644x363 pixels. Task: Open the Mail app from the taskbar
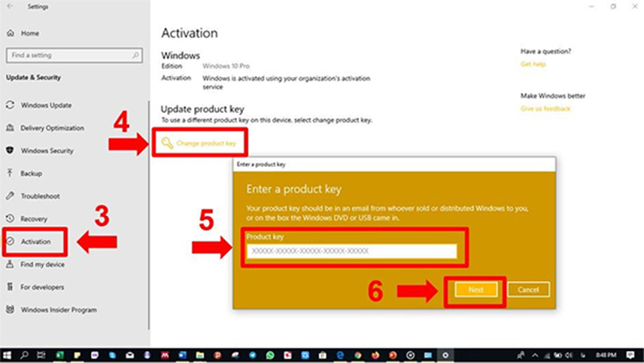tap(130, 355)
